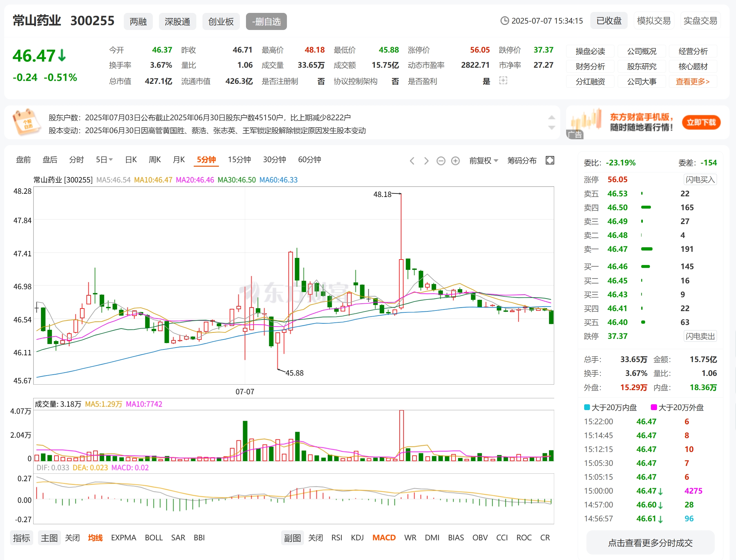Viewport: 736px width, 560px height.
Task: Select the 5分钟 tab
Action: pos(206,160)
